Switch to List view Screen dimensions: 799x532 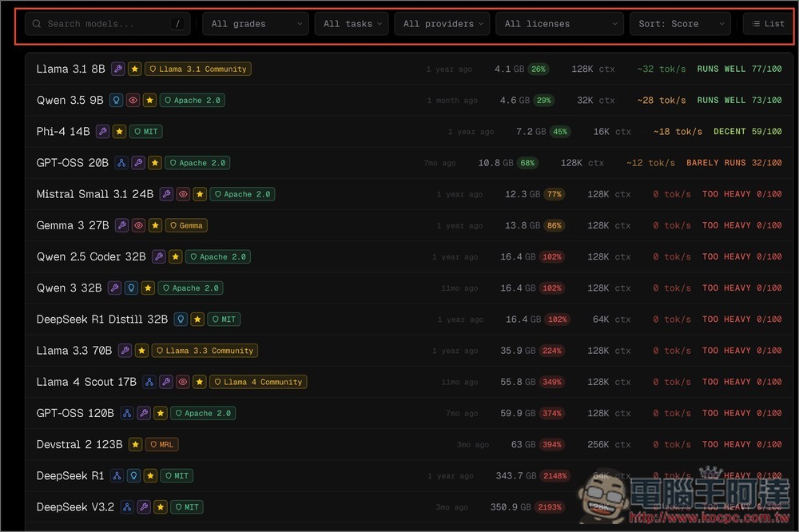[x=765, y=24]
